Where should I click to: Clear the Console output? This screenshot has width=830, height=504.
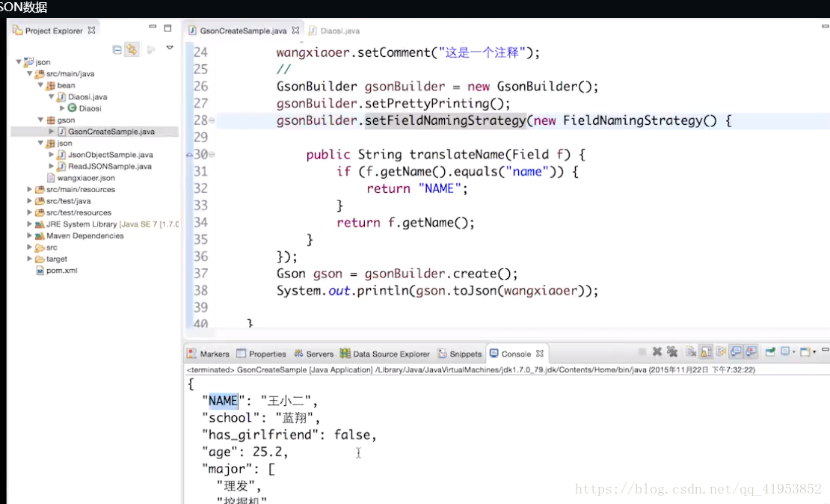coord(692,352)
